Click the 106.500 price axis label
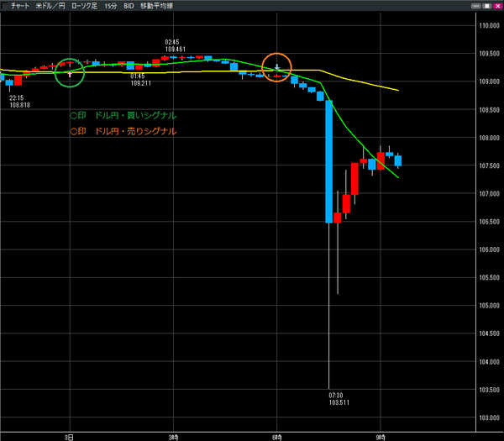The height and width of the screenshot is (441, 504). point(489,222)
